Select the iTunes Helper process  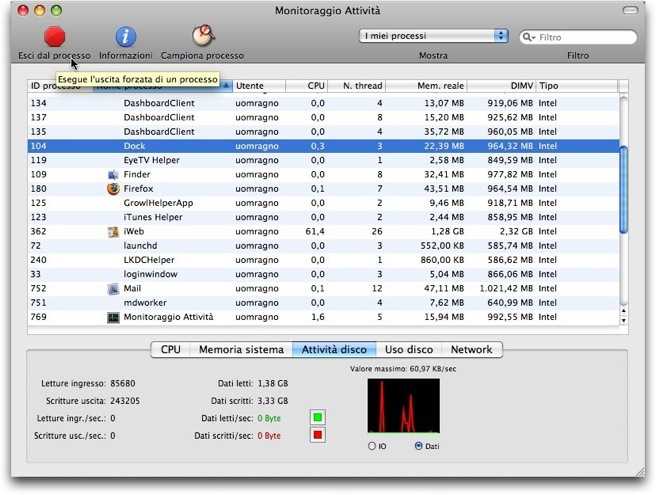[x=153, y=217]
